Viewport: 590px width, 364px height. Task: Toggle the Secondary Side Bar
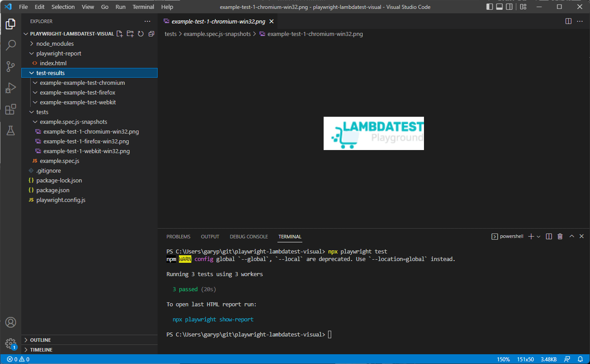pos(509,7)
